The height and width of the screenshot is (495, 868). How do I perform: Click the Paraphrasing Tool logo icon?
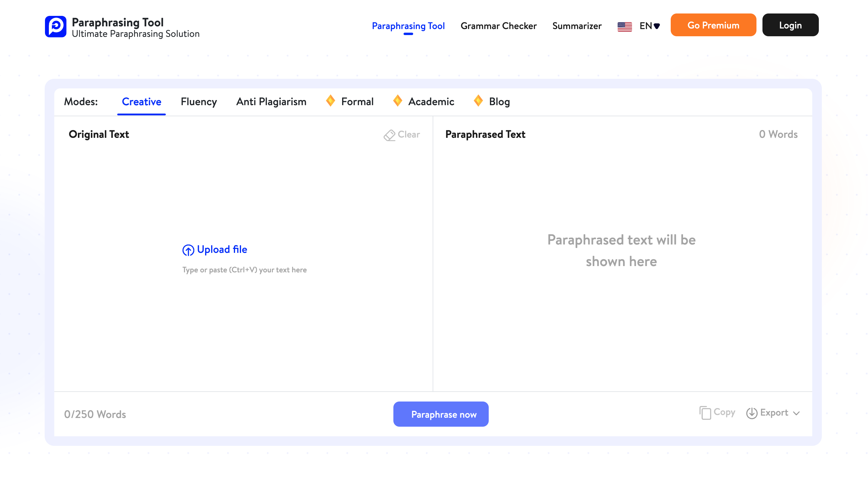point(55,26)
